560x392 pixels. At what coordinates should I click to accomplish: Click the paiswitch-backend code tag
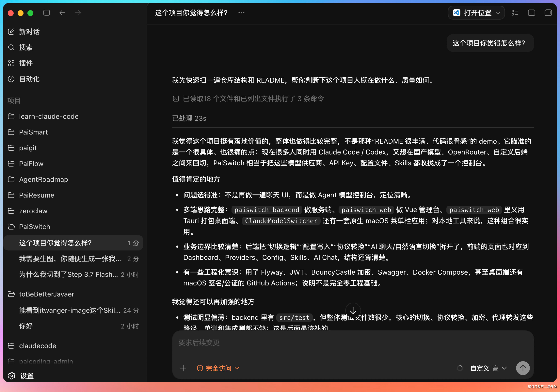(x=267, y=210)
